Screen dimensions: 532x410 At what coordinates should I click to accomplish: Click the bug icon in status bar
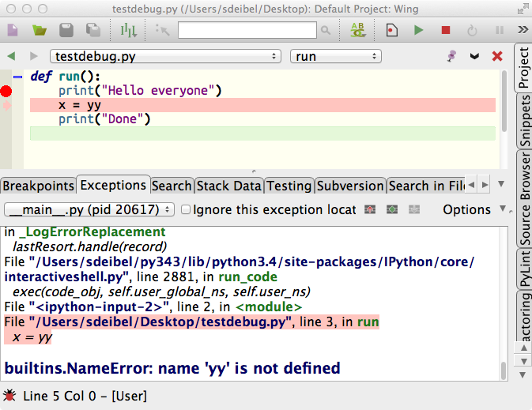(9, 396)
